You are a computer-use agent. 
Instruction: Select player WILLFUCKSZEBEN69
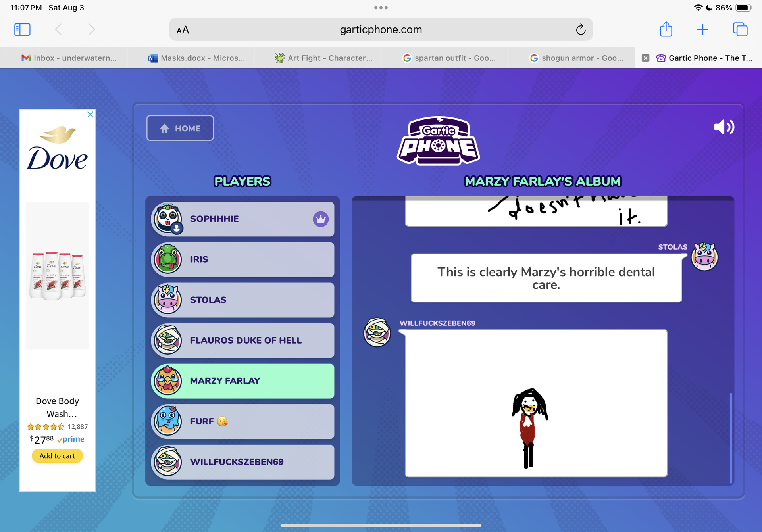tap(242, 462)
